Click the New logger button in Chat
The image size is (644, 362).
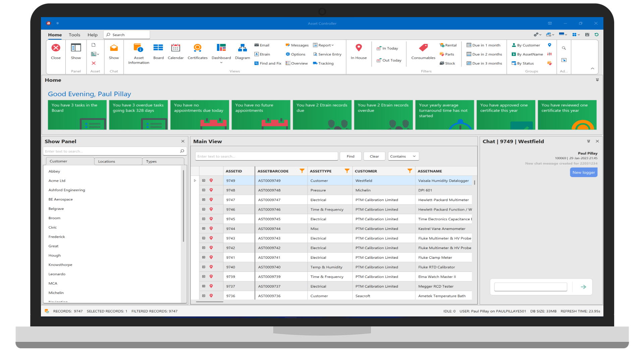(583, 172)
